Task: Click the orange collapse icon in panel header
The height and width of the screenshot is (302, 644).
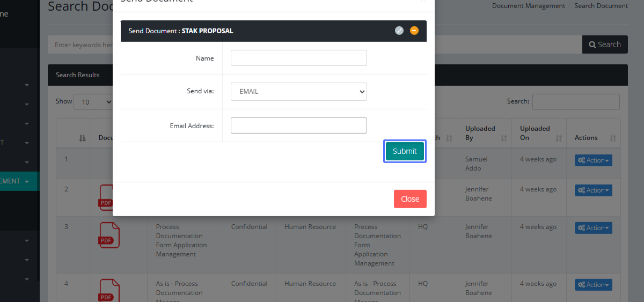Action: pyautogui.click(x=414, y=31)
